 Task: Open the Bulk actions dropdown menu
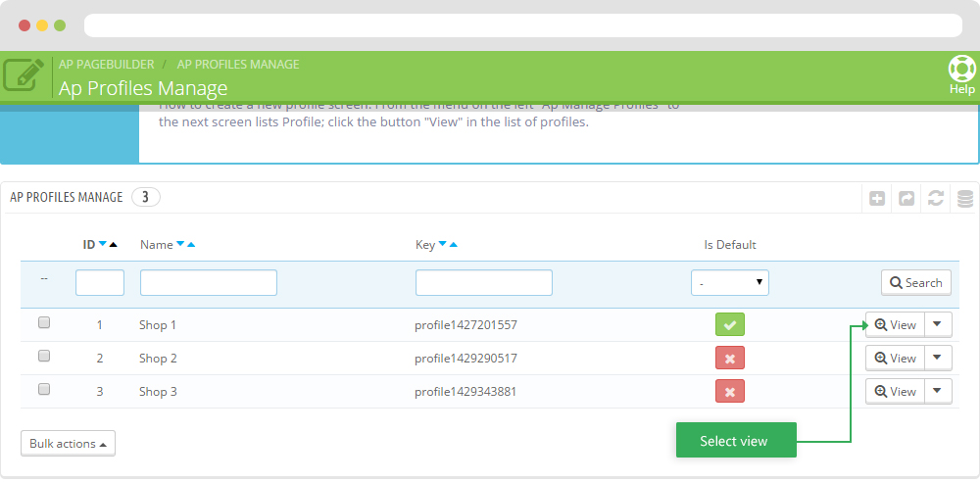pyautogui.click(x=68, y=444)
